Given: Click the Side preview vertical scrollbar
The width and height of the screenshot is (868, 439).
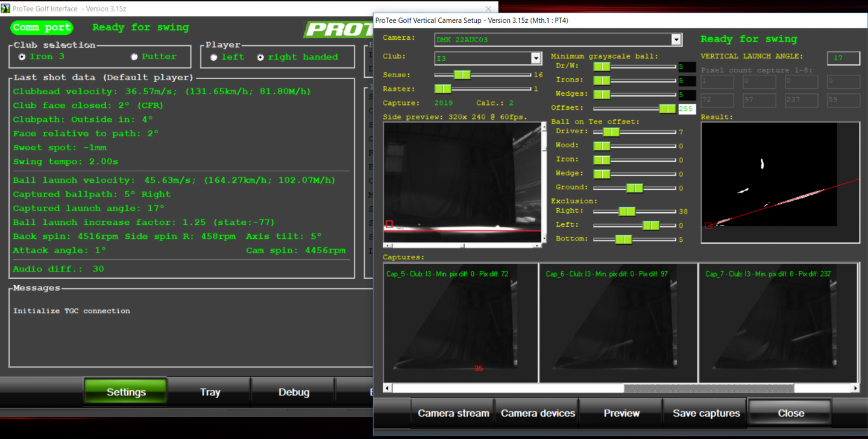Looking at the screenshot, I should click(545, 182).
